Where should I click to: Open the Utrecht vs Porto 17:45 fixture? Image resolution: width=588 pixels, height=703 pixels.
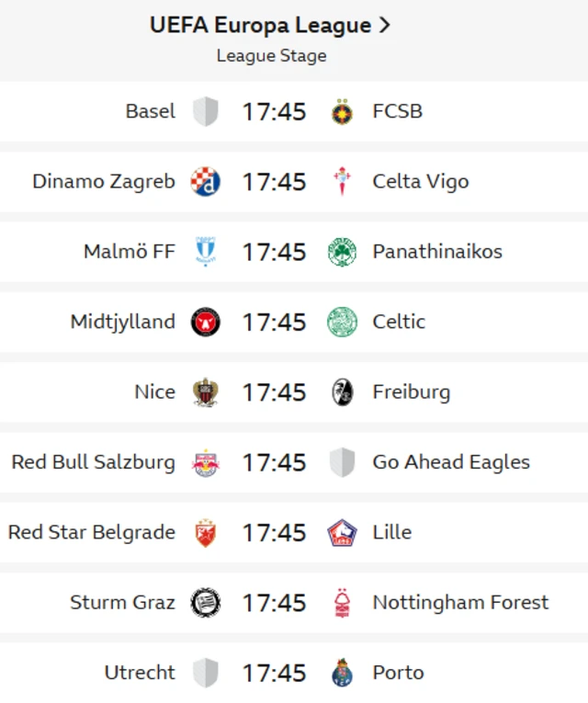click(x=274, y=673)
